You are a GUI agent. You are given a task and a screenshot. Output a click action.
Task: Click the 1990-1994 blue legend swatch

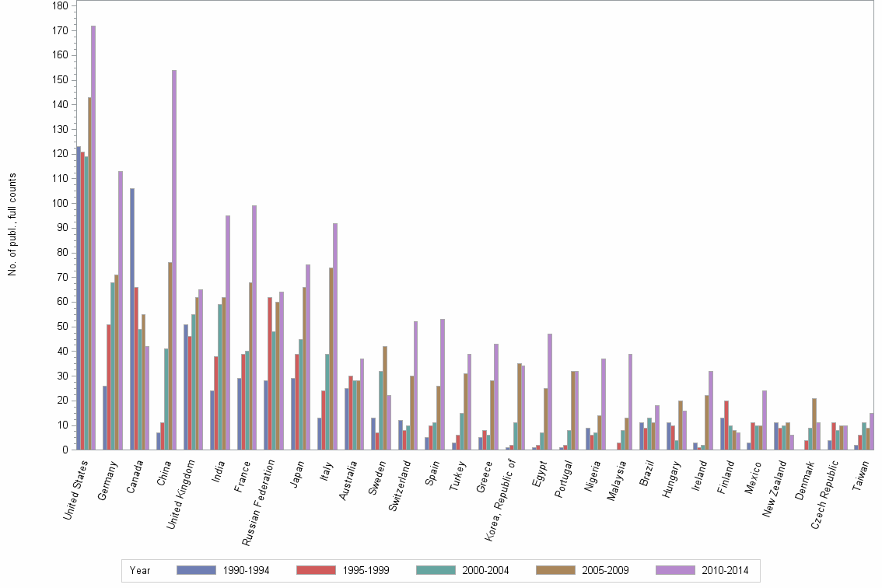197,570
